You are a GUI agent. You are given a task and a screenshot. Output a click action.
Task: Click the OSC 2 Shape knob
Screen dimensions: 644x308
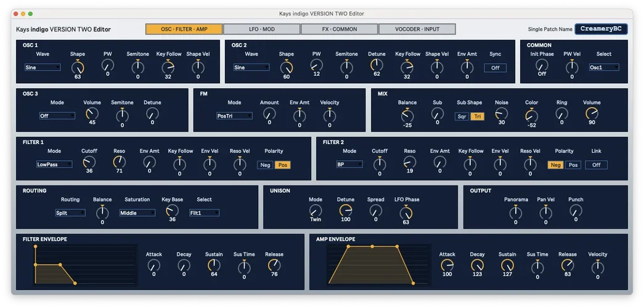click(x=287, y=67)
